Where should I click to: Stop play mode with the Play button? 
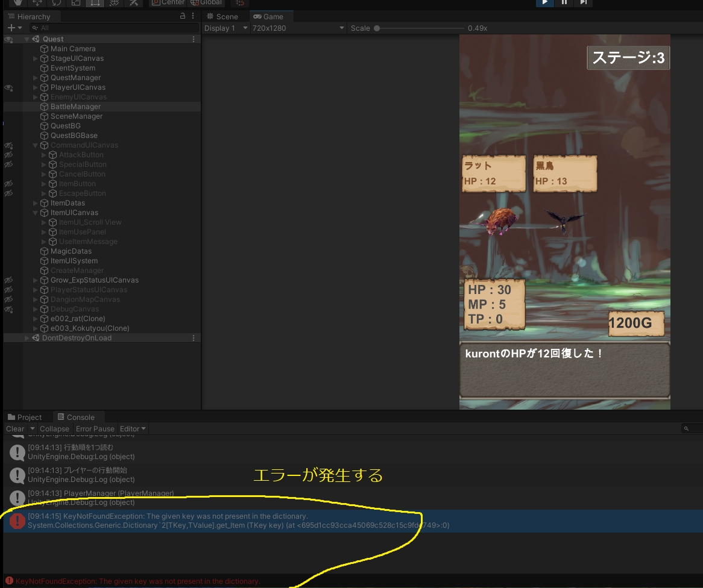(545, 2)
